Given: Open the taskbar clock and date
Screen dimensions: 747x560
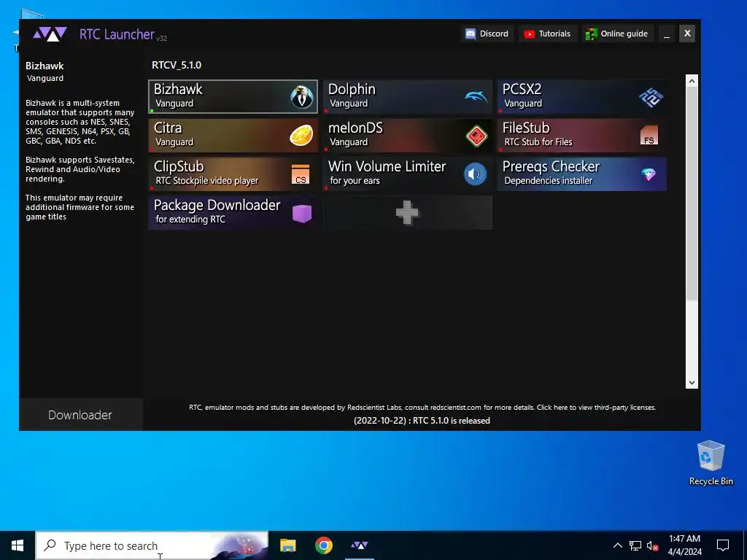Looking at the screenshot, I should pos(684,545).
